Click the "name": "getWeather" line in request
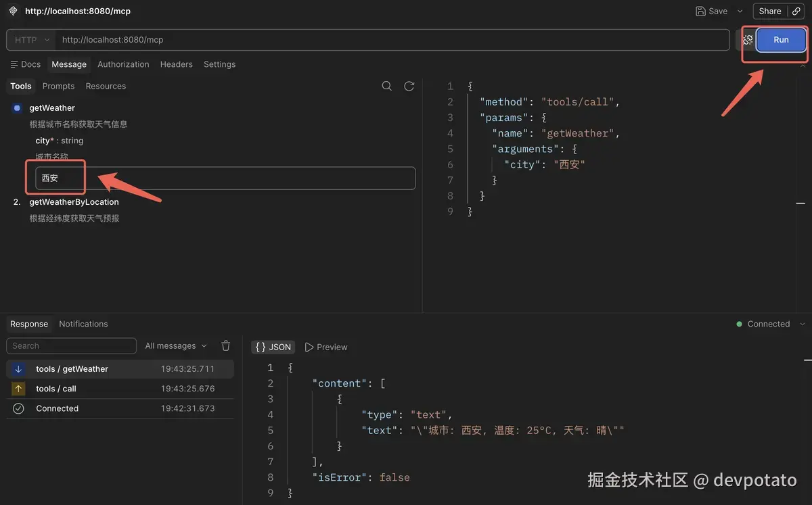The image size is (812, 505). [x=556, y=133]
